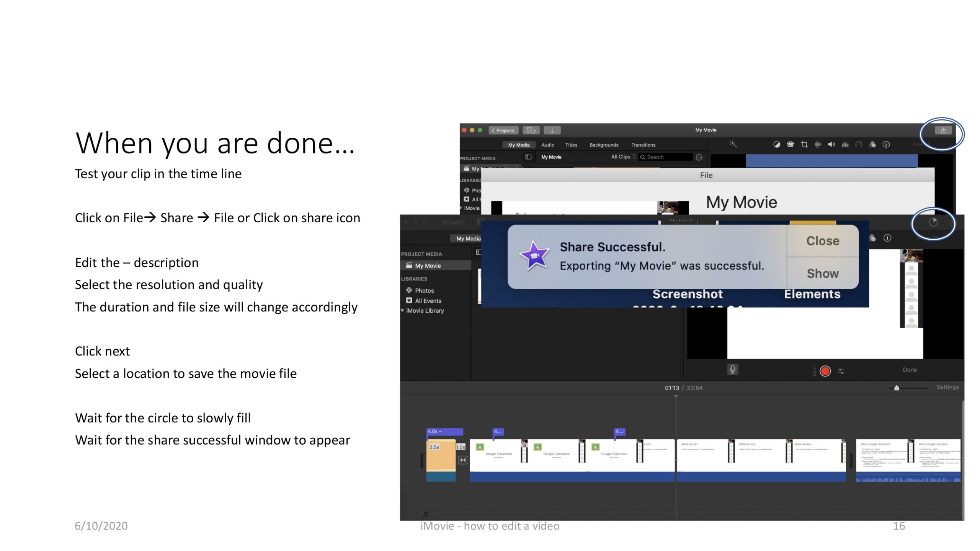Select the magic wand auto-enhance icon
Screen dimensions: 980x551
tap(733, 144)
